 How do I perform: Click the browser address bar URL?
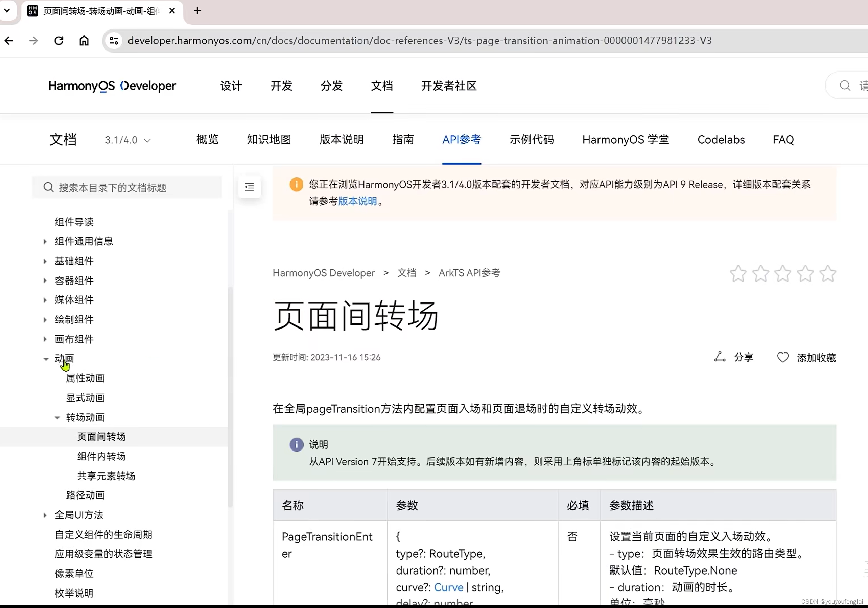[420, 41]
